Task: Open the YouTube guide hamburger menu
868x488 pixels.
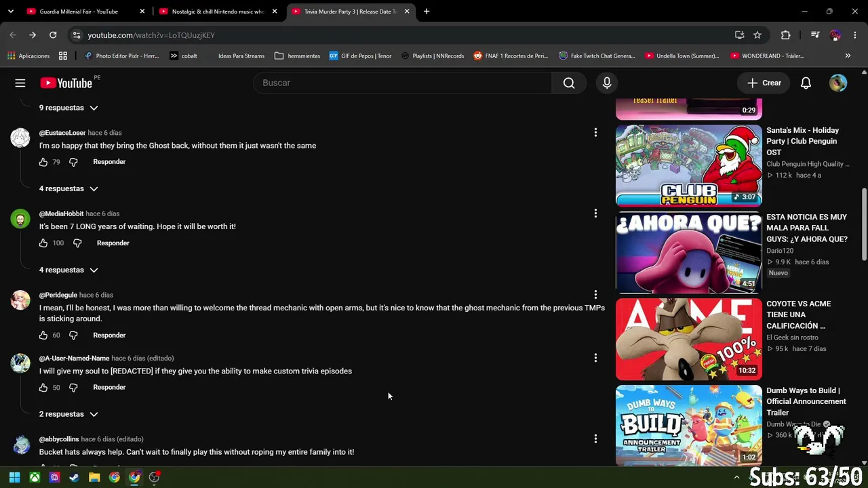Action: (x=20, y=83)
